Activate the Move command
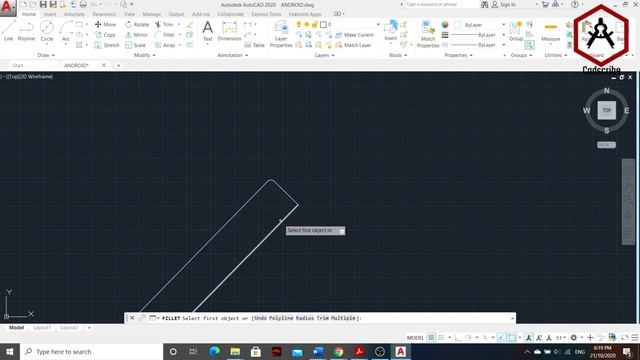The image size is (640, 360). [105, 24]
